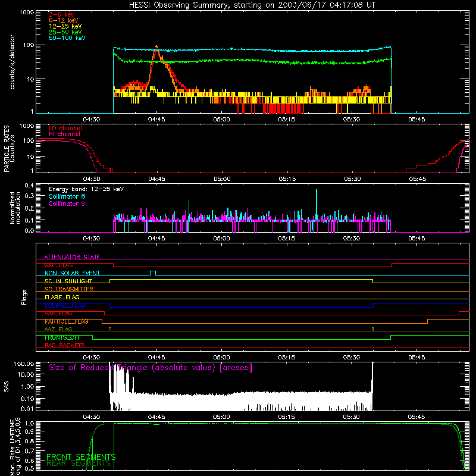Click the 05:30 tick label under the Flags panel
This screenshot has width=476, height=476.
(352, 358)
